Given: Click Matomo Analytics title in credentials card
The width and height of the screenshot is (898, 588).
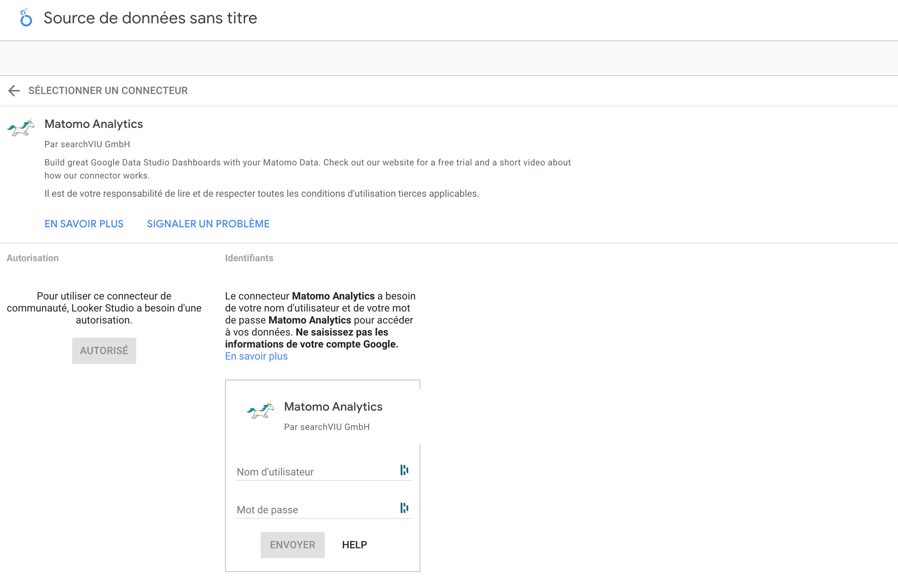Looking at the screenshot, I should click(333, 407).
